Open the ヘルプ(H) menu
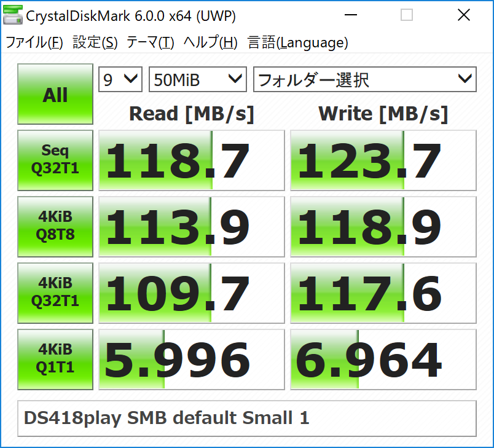Screen dimensions: 494x448 pos(211,42)
